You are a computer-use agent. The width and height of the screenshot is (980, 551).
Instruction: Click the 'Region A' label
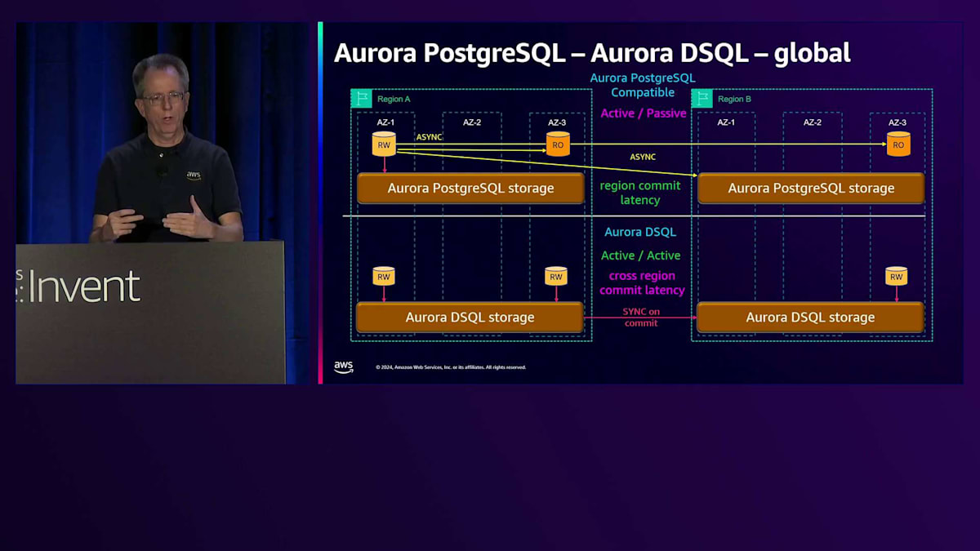click(x=394, y=99)
